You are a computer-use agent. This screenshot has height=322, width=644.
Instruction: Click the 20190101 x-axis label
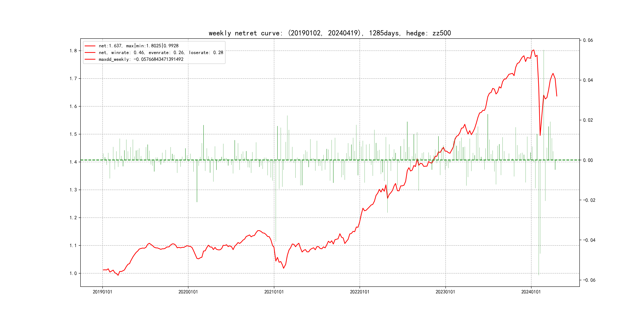pyautogui.click(x=103, y=292)
